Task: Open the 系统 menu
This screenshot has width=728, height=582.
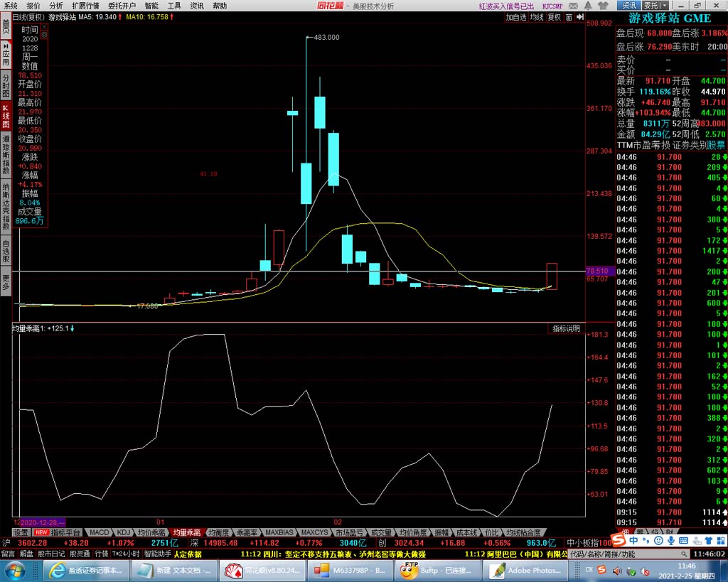Action: tap(10, 6)
